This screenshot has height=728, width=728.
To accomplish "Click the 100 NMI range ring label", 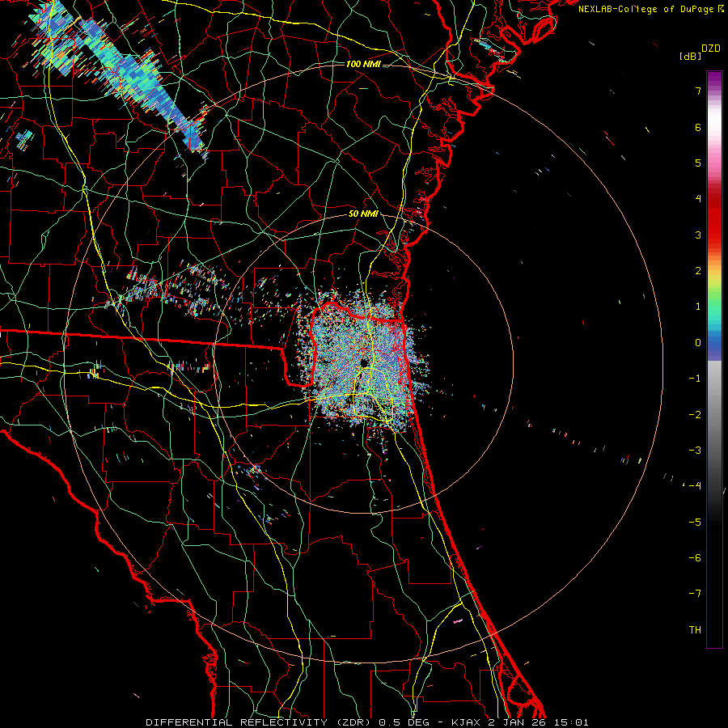I will [363, 64].
